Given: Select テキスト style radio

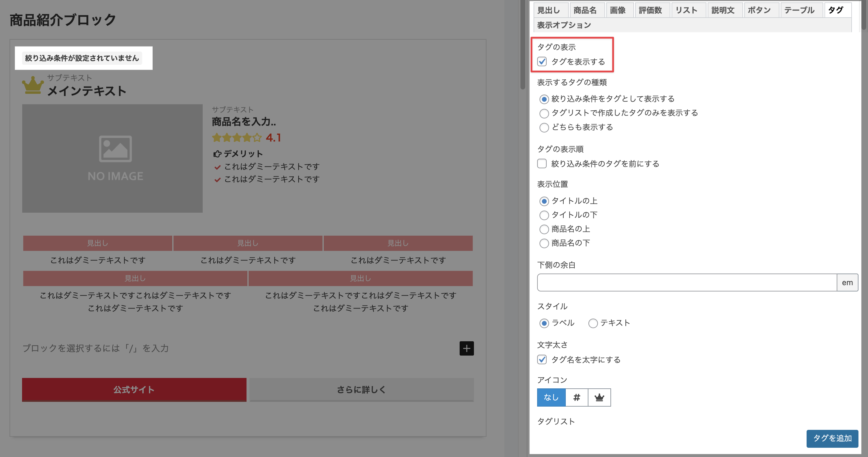Looking at the screenshot, I should (593, 323).
